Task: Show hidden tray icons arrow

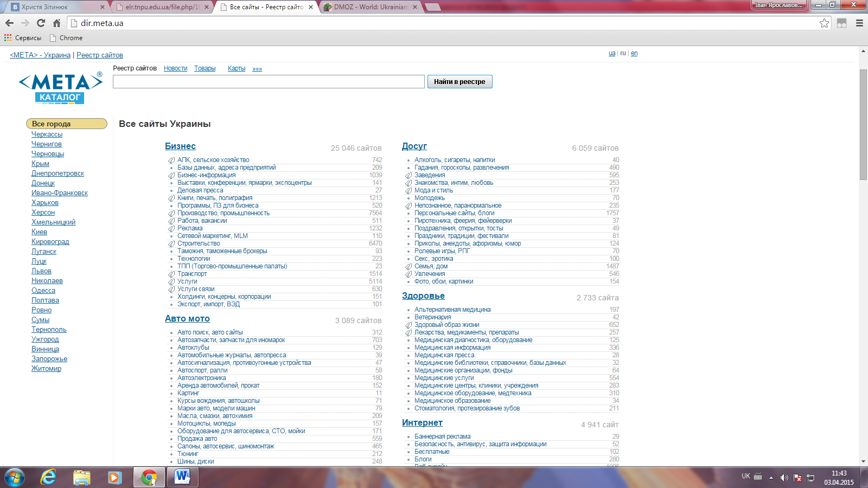Action: [x=771, y=478]
